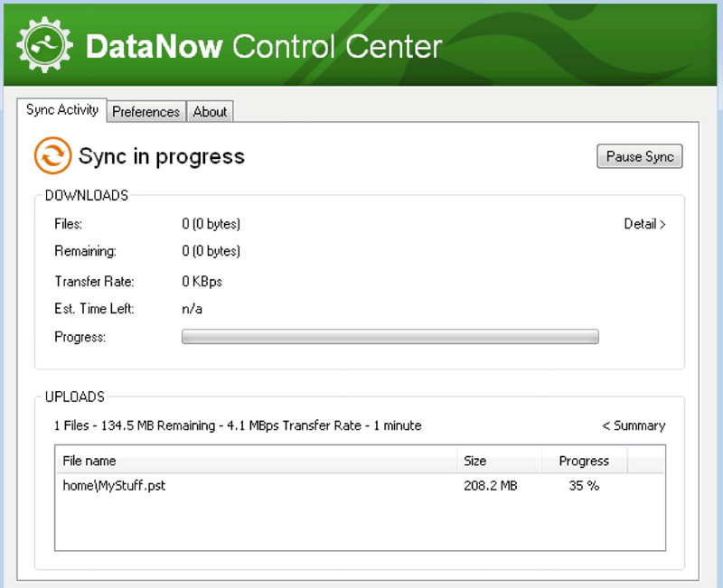Screen dimensions: 723x588
Task: Pause the sync with Pause Sync button
Action: 640,156
